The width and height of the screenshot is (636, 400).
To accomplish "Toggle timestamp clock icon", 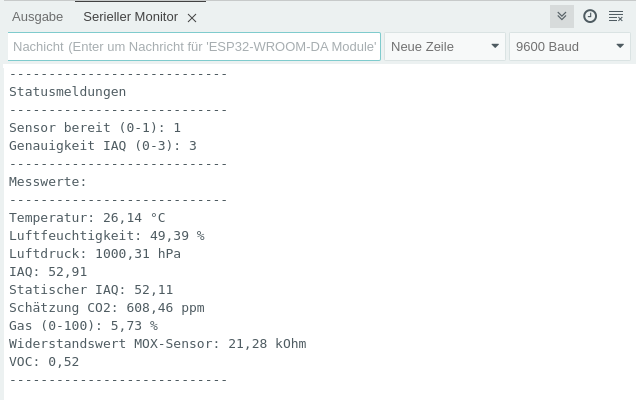I will click(590, 16).
